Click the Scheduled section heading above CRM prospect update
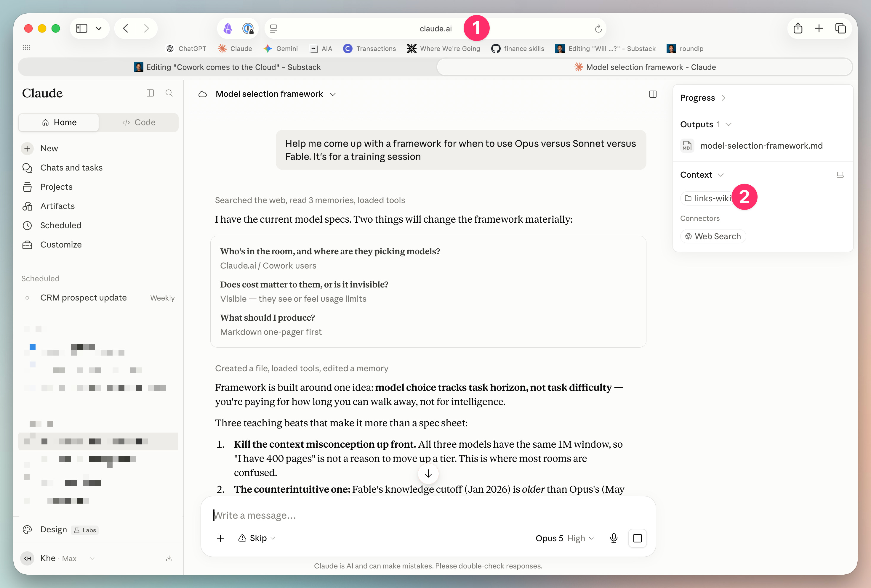 [40, 279]
